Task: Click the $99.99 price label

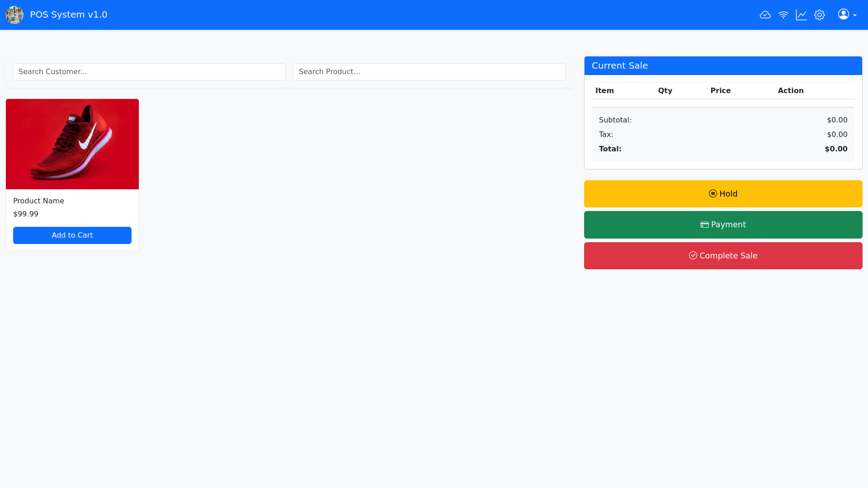Action: coord(25,214)
